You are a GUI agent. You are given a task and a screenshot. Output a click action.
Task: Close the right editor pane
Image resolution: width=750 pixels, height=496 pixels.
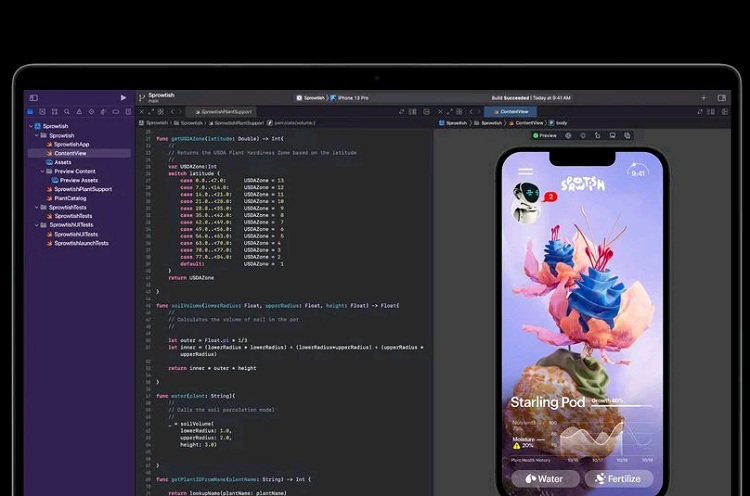pos(441,112)
